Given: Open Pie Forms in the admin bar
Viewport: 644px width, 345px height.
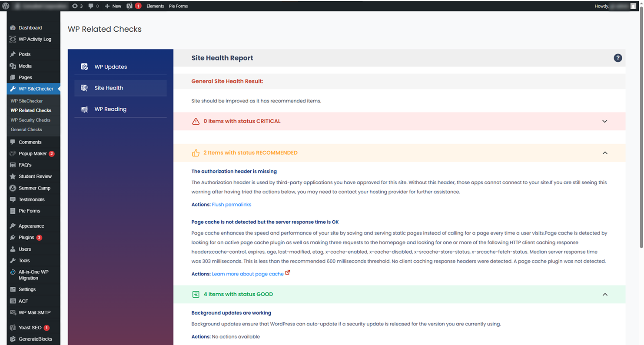Looking at the screenshot, I should click(x=178, y=6).
